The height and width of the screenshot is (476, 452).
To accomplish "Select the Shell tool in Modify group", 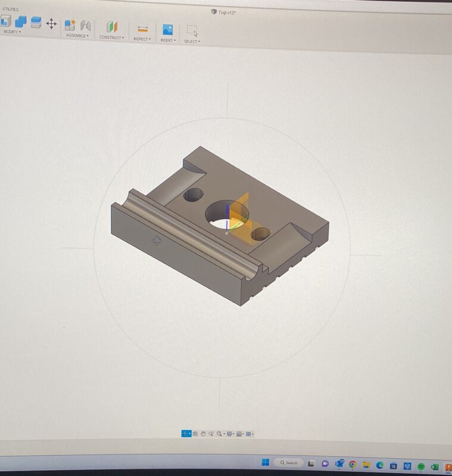I will 5,21.
